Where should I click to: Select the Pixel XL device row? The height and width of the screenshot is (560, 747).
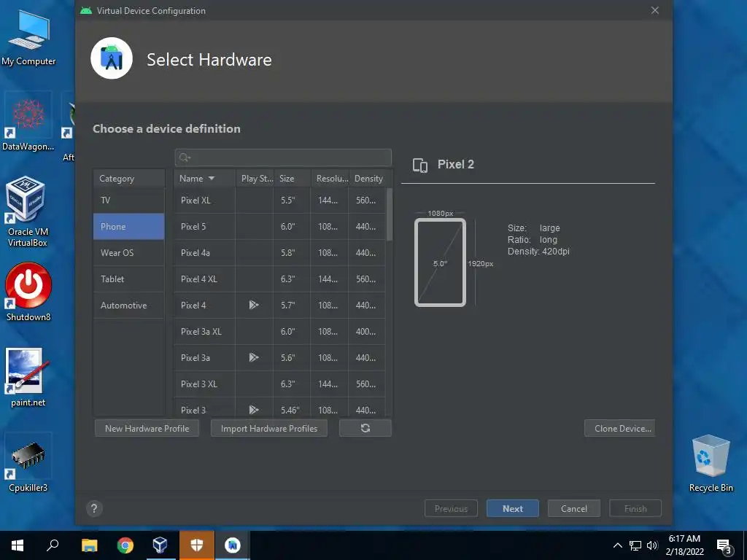279,200
